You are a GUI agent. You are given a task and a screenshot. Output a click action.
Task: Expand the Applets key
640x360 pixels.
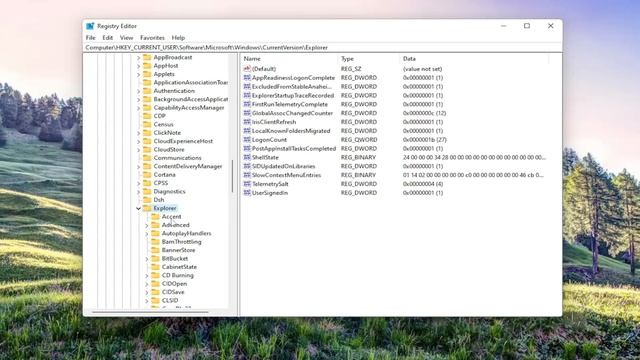coord(138,74)
